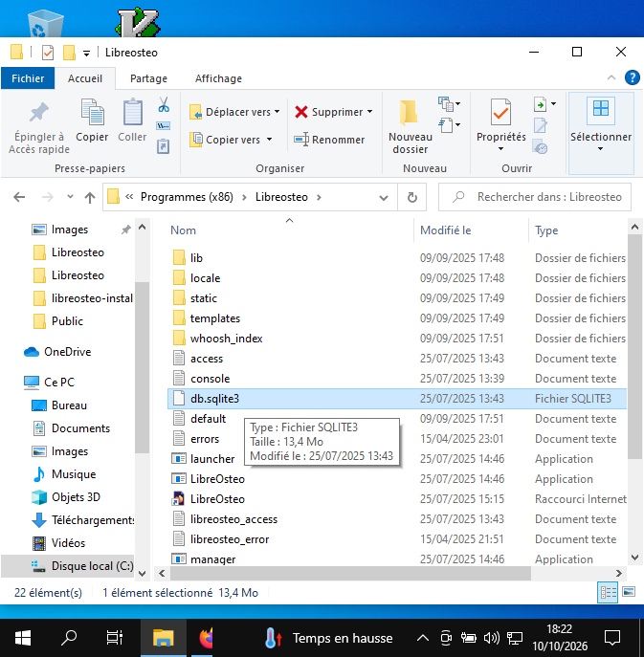Open the help question mark icon
Screen dimensions: 644x657
click(632, 77)
